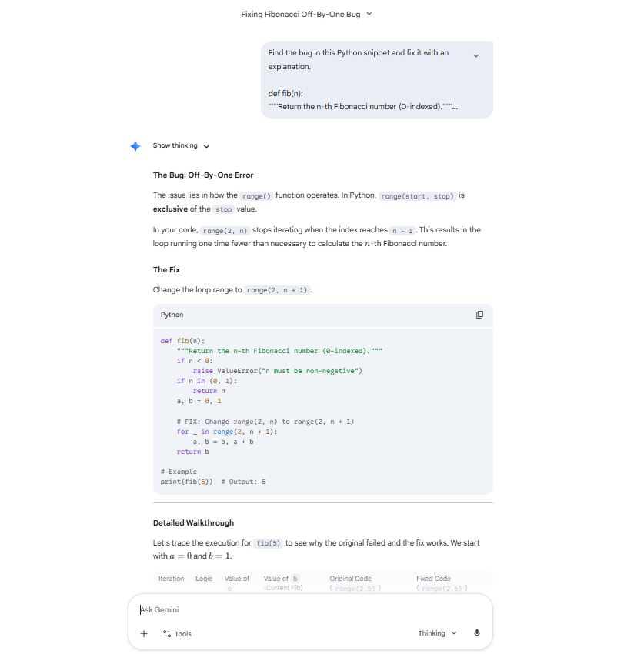The width and height of the screenshot is (644, 654).
Task: Expand the collapsed user prompt
Action: [x=475, y=55]
